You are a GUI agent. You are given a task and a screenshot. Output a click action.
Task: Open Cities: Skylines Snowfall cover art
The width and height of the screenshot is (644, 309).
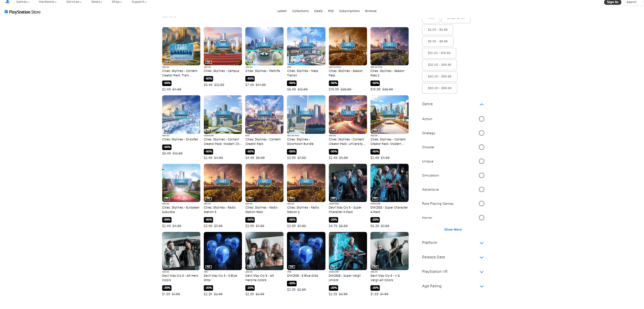click(x=181, y=114)
